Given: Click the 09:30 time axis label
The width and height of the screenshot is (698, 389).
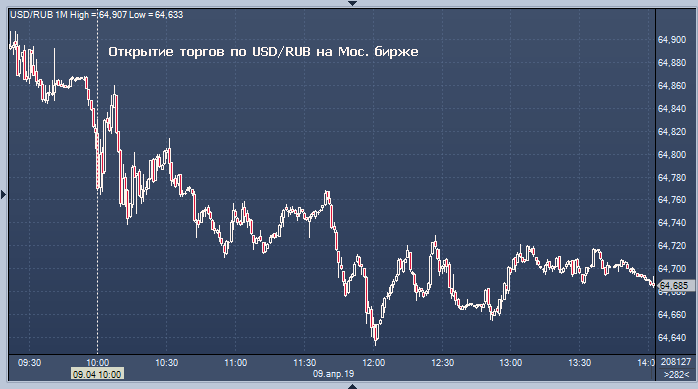Looking at the screenshot, I should (x=29, y=363).
